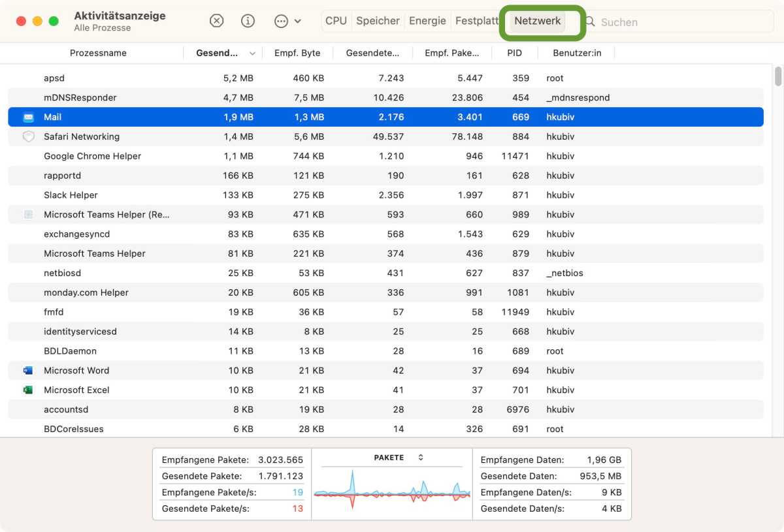Image resolution: width=784 pixels, height=532 pixels.
Task: Select the Netzwerk tab
Action: [x=537, y=21]
